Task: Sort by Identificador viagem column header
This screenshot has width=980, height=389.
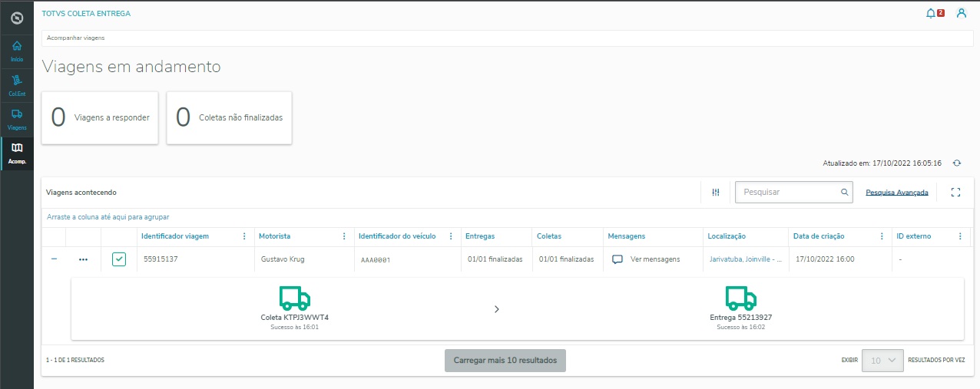Action: (x=175, y=236)
